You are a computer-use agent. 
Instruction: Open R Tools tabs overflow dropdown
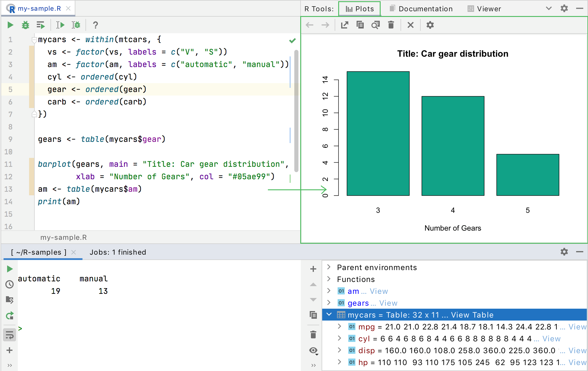click(x=549, y=9)
